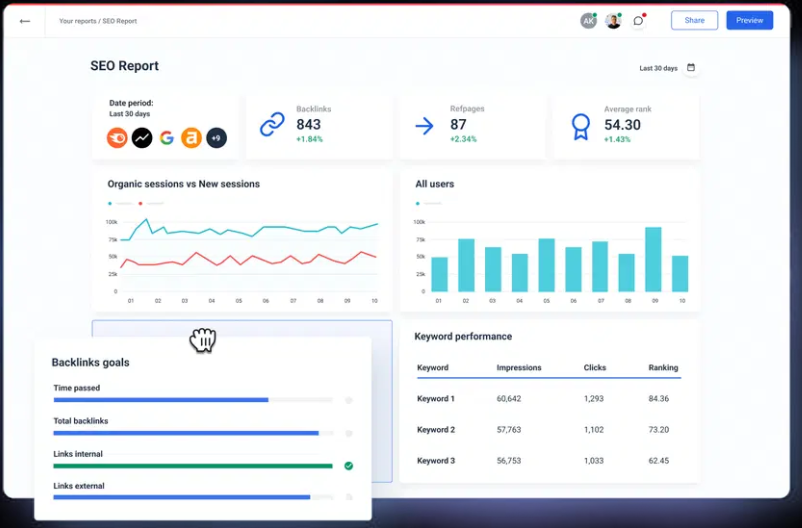Viewport: 802px width, 528px height.
Task: Click the Average rank ribbon badge icon
Action: [580, 125]
